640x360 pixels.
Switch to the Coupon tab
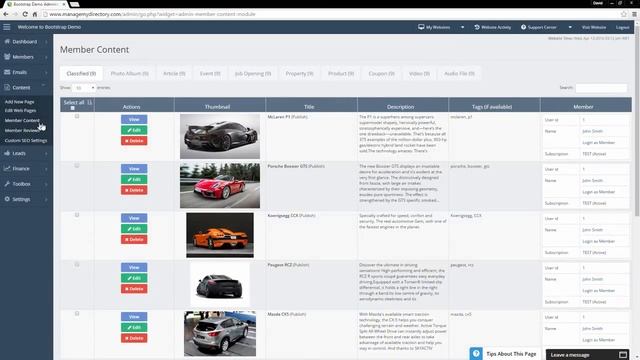pos(381,73)
